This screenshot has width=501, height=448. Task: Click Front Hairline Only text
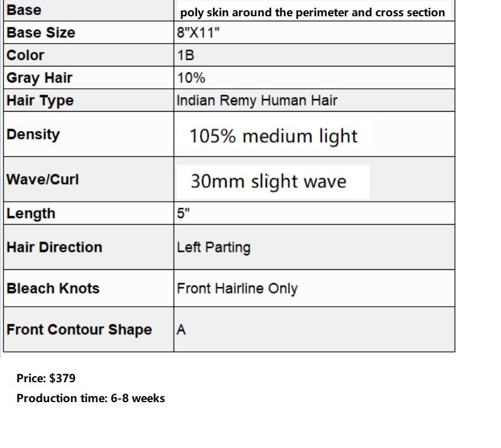pyautogui.click(x=237, y=289)
